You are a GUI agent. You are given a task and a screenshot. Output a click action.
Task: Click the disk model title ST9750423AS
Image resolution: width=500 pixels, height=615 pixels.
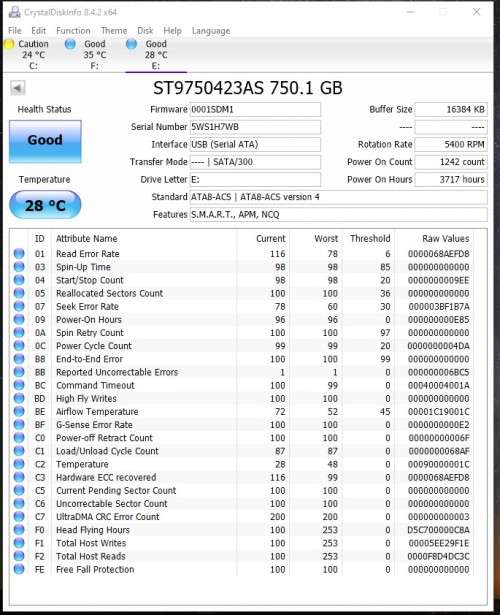tap(247, 88)
